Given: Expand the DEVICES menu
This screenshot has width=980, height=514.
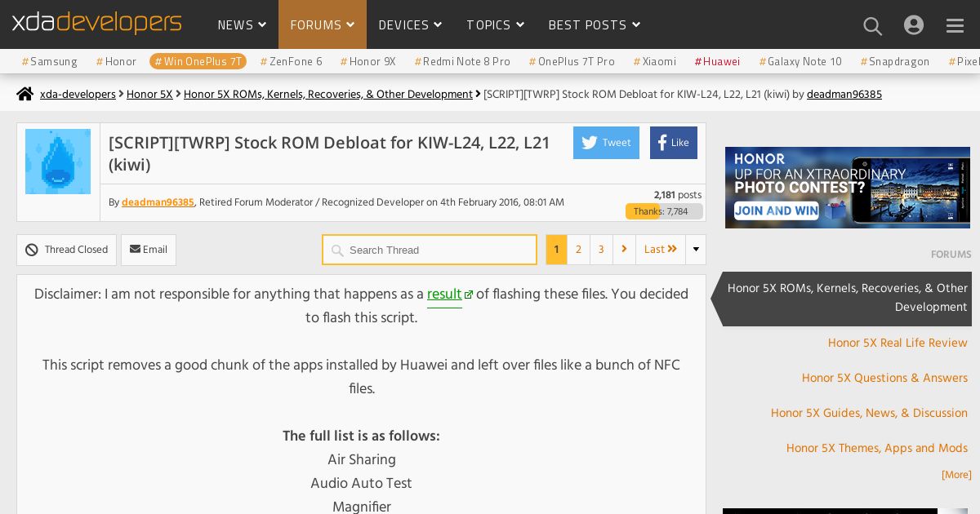Looking at the screenshot, I should [410, 25].
